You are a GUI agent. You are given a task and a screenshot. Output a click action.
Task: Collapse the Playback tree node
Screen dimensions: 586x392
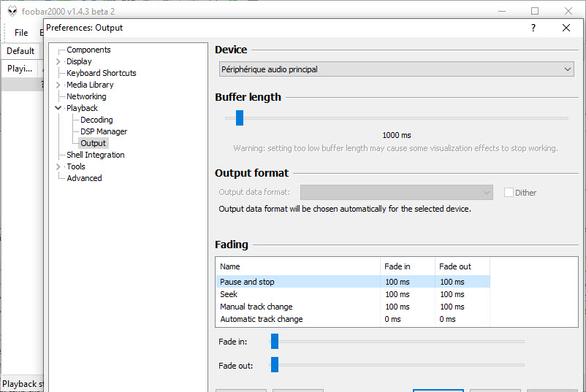click(x=58, y=108)
